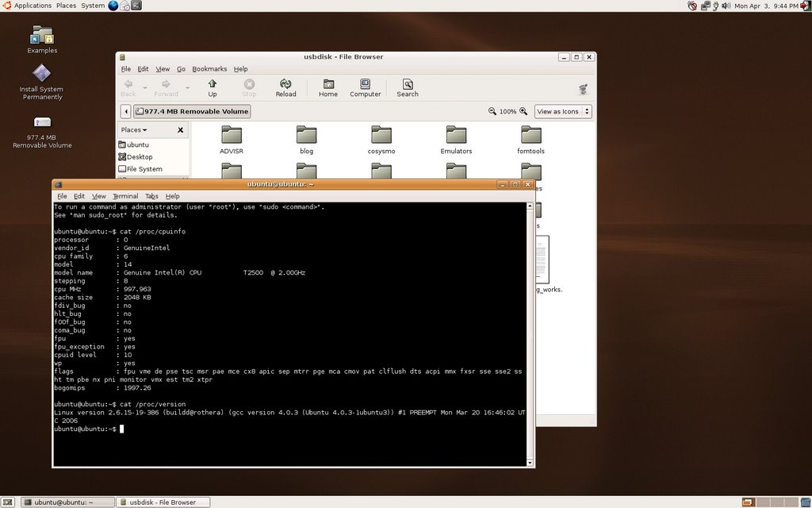The width and height of the screenshot is (812, 508).
Task: Select File System in the Places sidebar
Action: click(x=144, y=169)
